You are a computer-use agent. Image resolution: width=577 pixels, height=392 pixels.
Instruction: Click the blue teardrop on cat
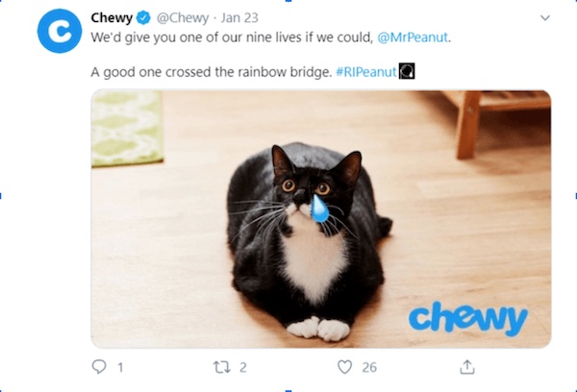tap(319, 208)
